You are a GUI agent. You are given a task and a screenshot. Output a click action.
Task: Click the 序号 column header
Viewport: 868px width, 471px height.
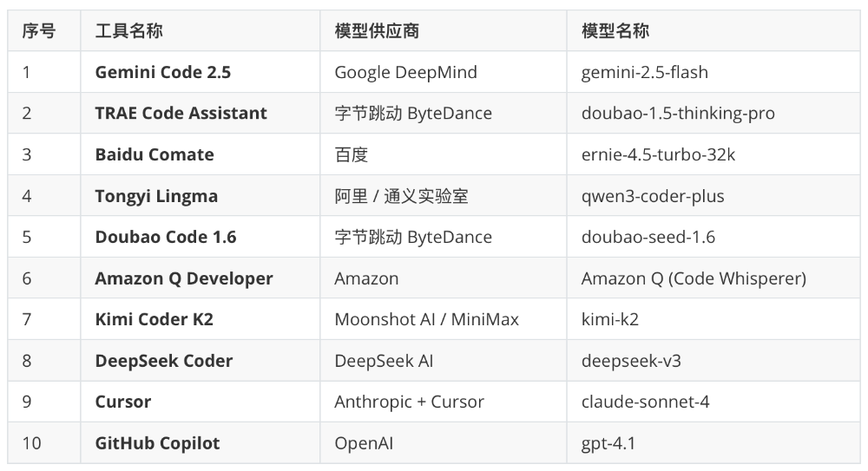(x=39, y=31)
